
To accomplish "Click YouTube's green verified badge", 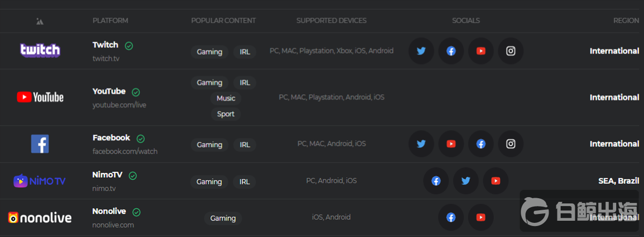I will pyautogui.click(x=136, y=92).
